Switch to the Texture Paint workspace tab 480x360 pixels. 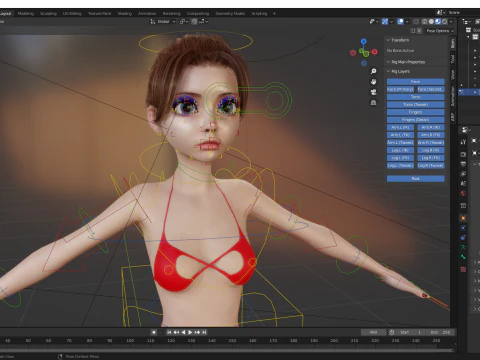[x=99, y=14]
